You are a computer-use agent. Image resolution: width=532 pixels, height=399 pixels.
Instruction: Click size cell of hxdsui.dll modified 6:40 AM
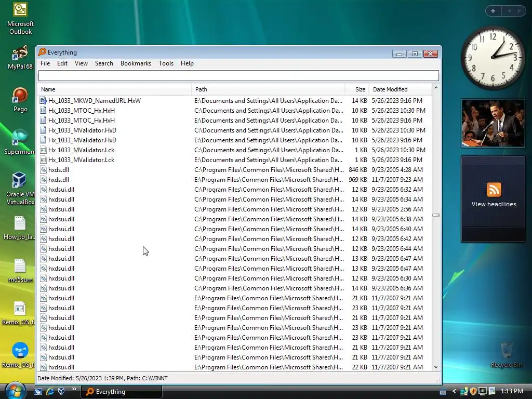(x=360, y=229)
